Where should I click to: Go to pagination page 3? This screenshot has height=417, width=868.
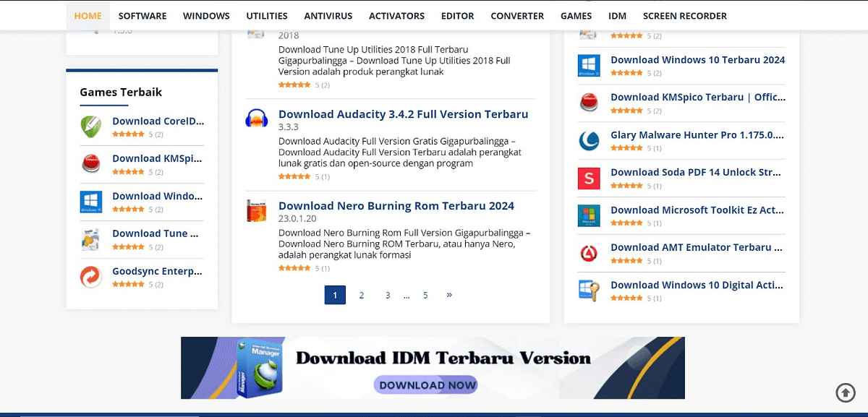tap(388, 295)
